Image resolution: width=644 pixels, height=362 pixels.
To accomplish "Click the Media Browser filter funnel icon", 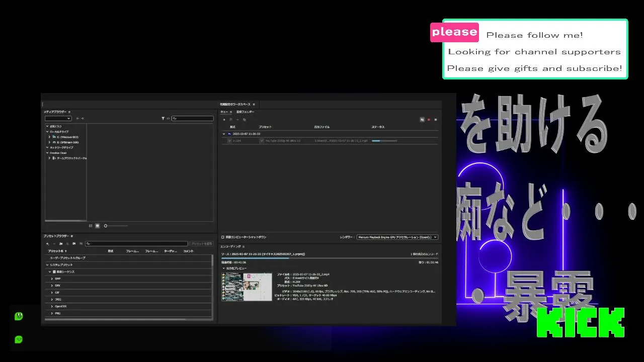I will [163, 119].
